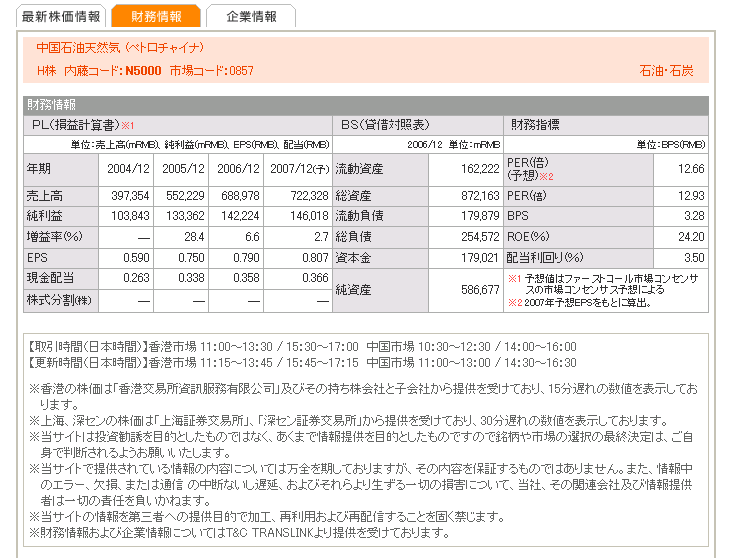Click the T&C TRANSLINK disclaimer line
746x558 pixels.
239,533
